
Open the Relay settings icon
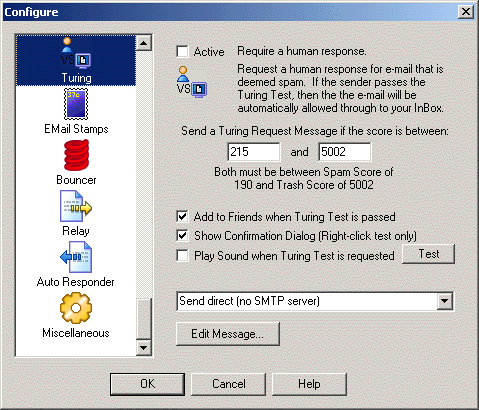coord(76,206)
